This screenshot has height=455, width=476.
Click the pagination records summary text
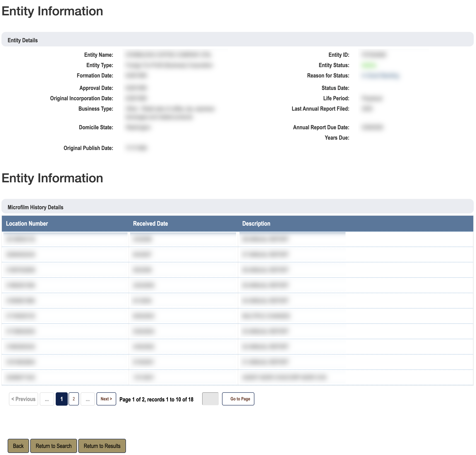pos(156,399)
